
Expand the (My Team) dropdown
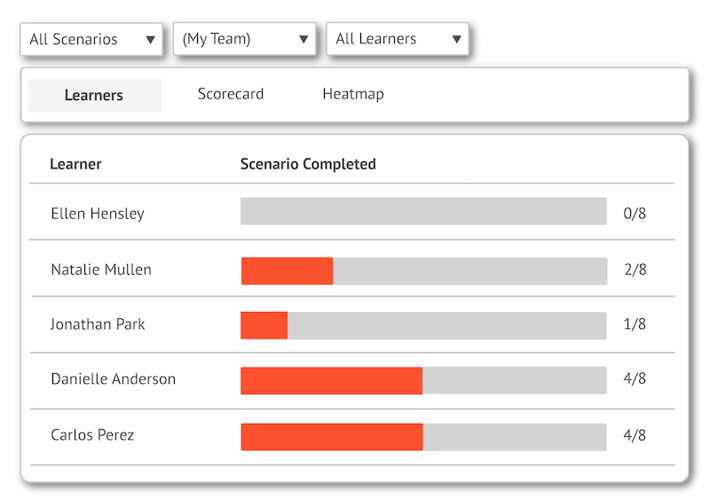pos(244,40)
